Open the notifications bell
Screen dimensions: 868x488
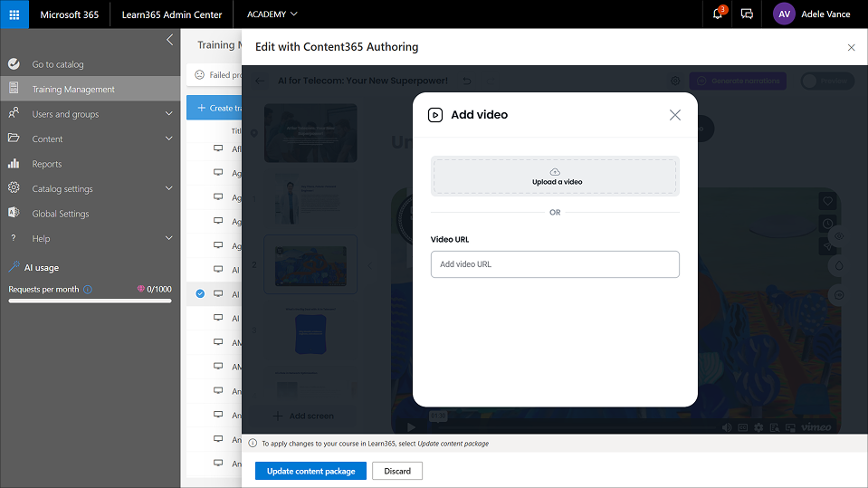tap(718, 14)
